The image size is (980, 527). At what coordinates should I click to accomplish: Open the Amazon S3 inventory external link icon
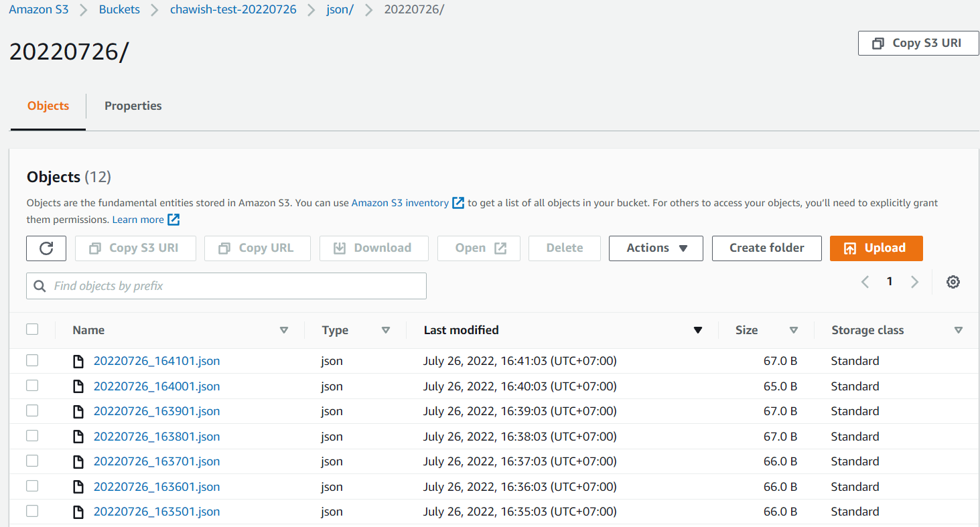click(458, 202)
